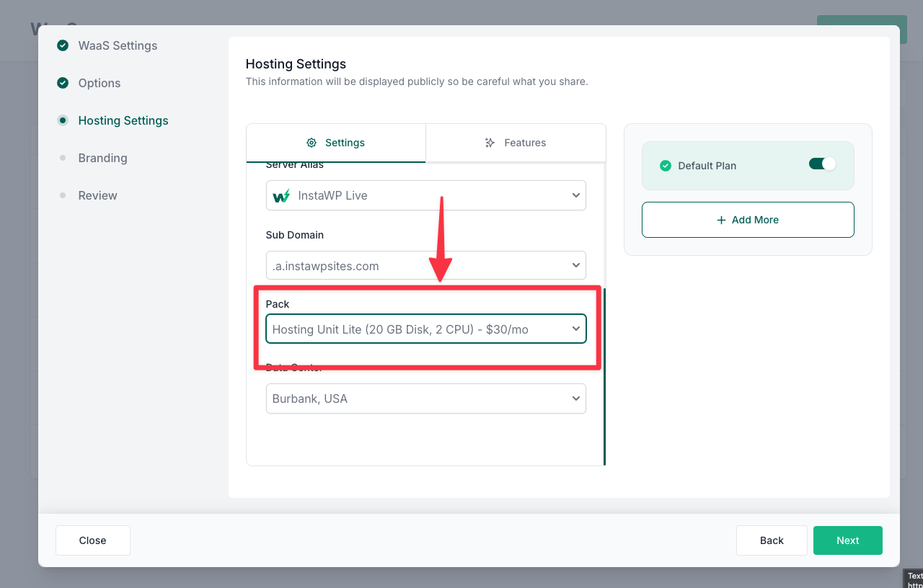Click the Hosting Settings heading text
The image size is (923, 588).
click(296, 64)
